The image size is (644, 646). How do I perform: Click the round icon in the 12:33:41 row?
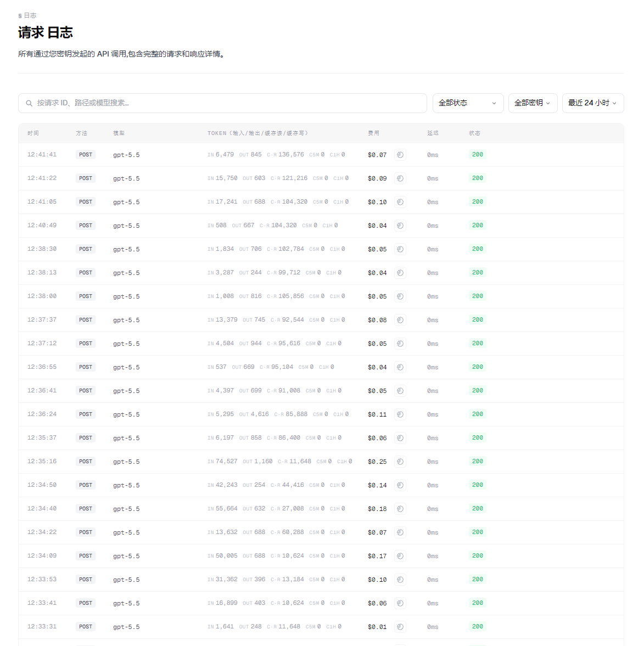[x=400, y=603]
